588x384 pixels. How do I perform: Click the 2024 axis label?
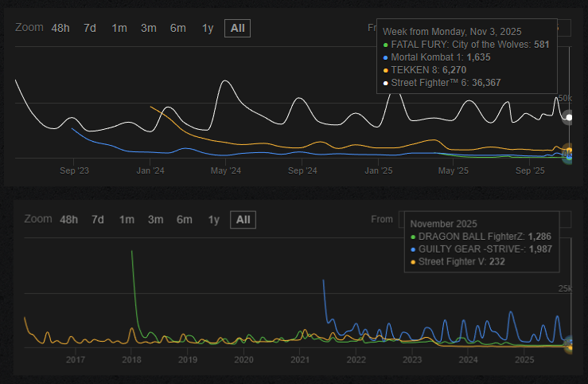click(x=468, y=359)
